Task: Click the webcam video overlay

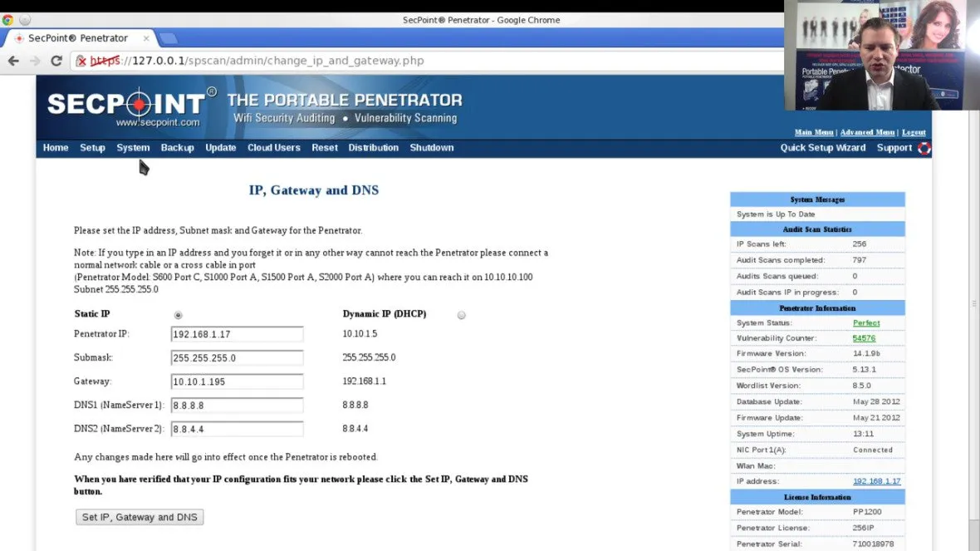Action: point(882,55)
